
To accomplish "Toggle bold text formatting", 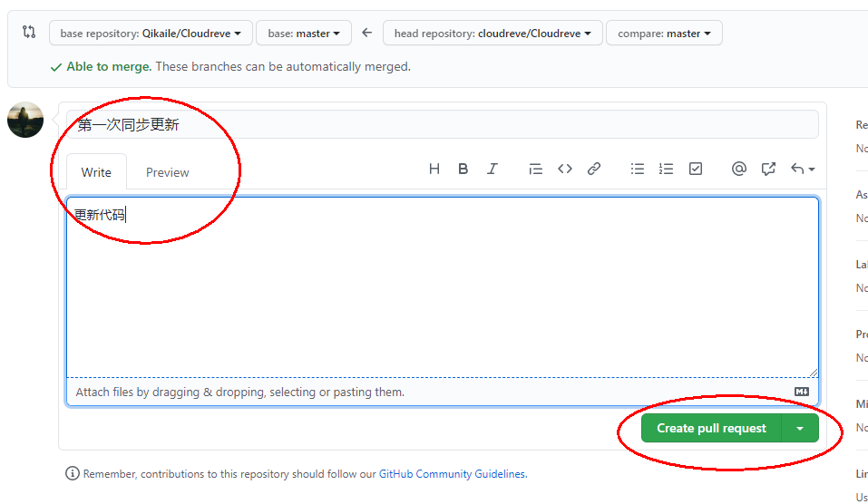I will click(463, 169).
